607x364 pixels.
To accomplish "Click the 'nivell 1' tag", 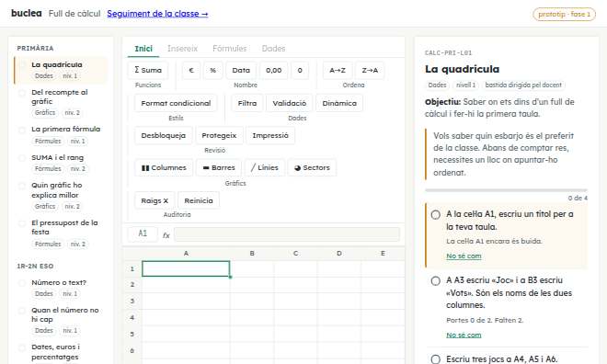I will click(x=465, y=85).
